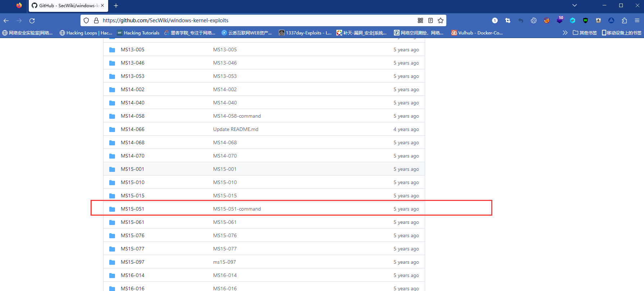
Task: Go back using the browser back arrow
Action: click(6, 20)
